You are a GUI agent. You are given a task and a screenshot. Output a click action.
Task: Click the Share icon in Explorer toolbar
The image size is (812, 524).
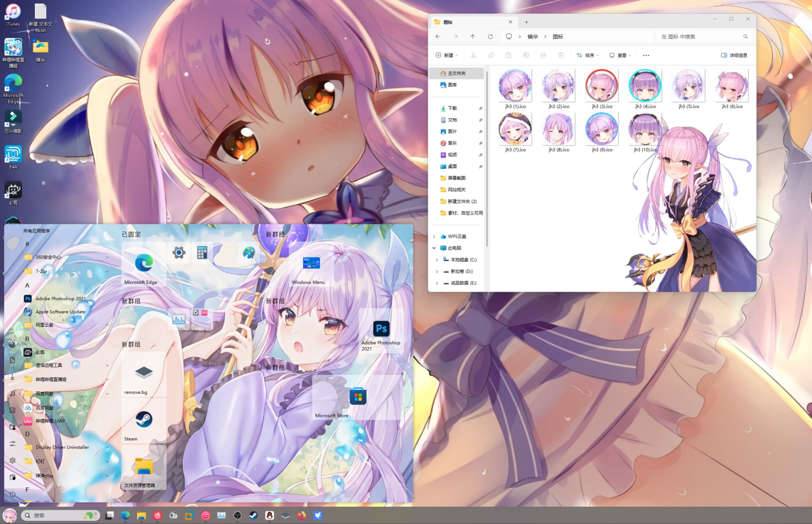543,55
